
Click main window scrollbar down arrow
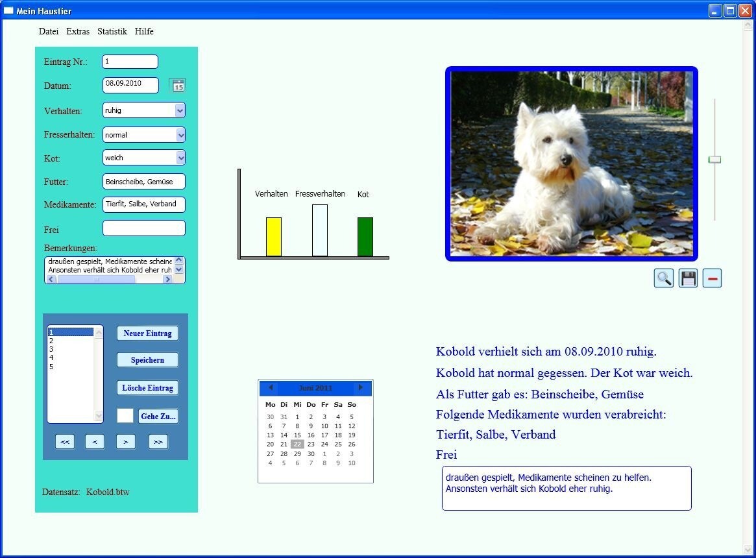pos(748,550)
